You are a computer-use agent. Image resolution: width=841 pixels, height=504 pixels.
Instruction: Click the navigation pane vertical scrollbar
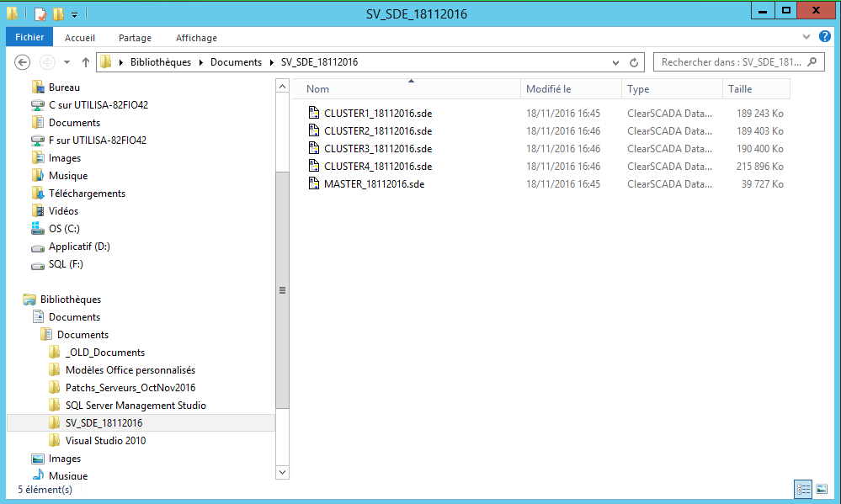282,290
